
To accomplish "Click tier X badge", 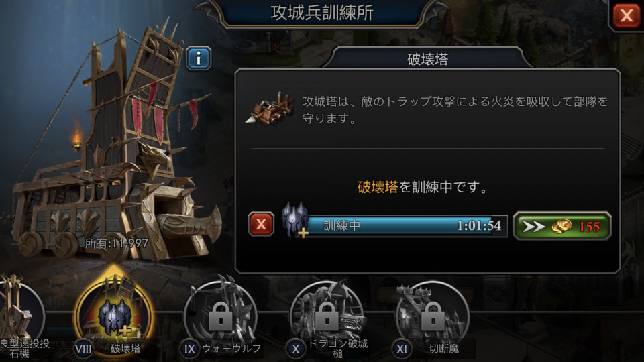I will 295,349.
